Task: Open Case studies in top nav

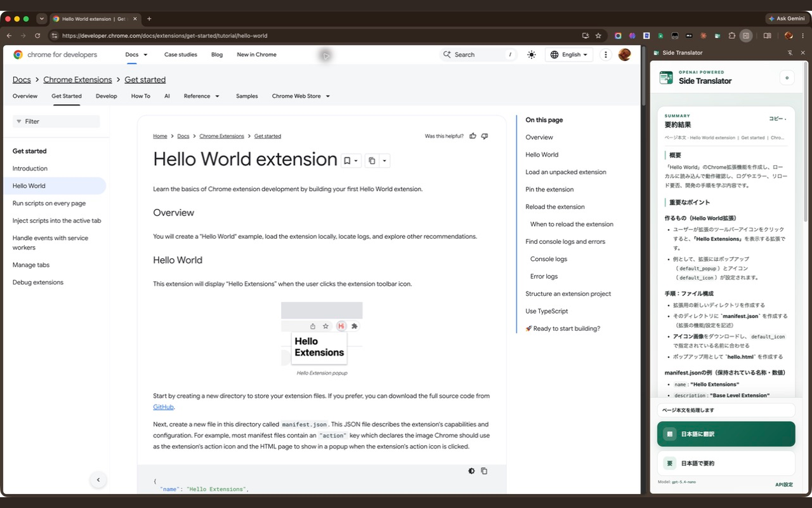Action: click(x=181, y=55)
